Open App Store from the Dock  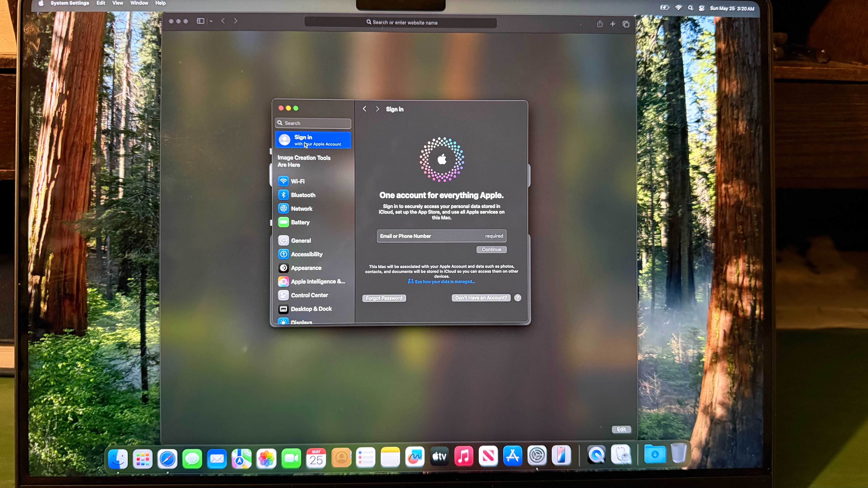pyautogui.click(x=513, y=455)
